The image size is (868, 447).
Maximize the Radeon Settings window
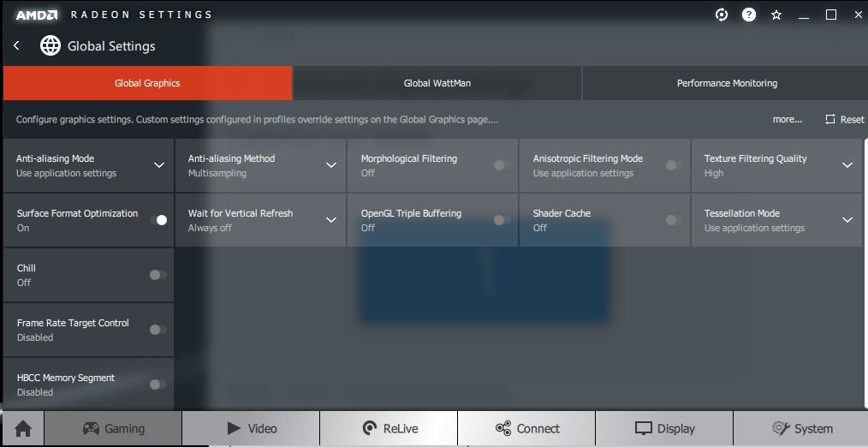[831, 15]
